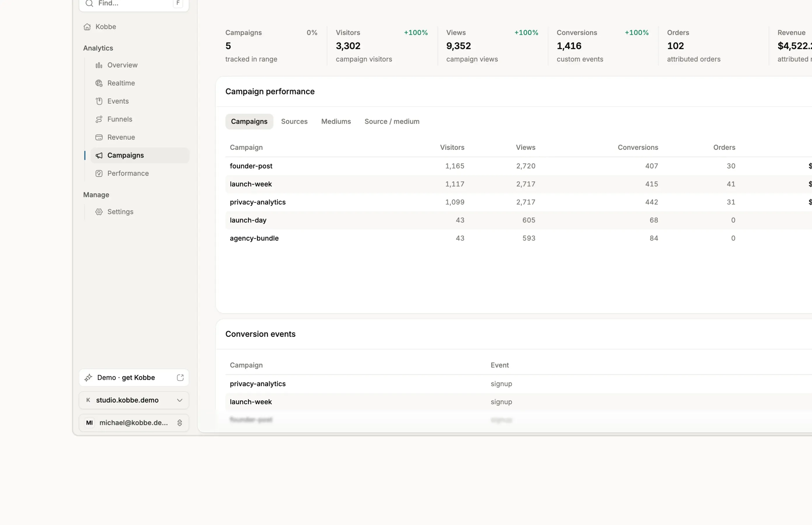Open Performance in the sidebar
Viewport: 812px width, 525px height.
tap(140, 174)
